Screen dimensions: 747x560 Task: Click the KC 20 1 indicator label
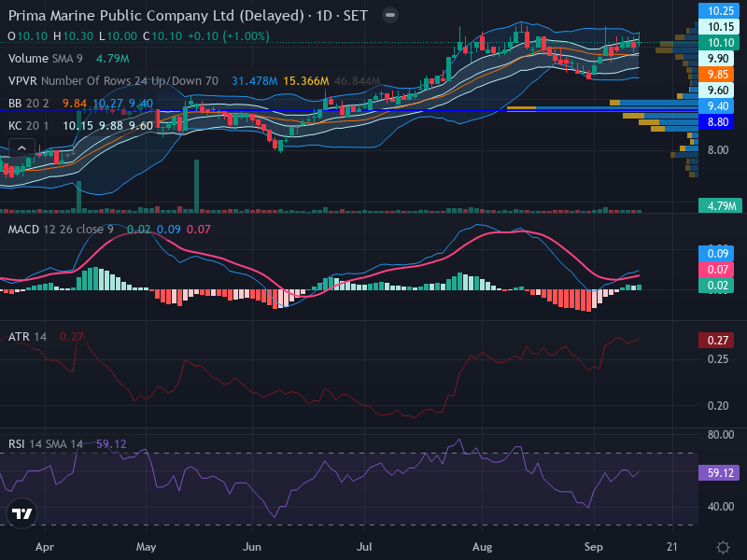29,126
